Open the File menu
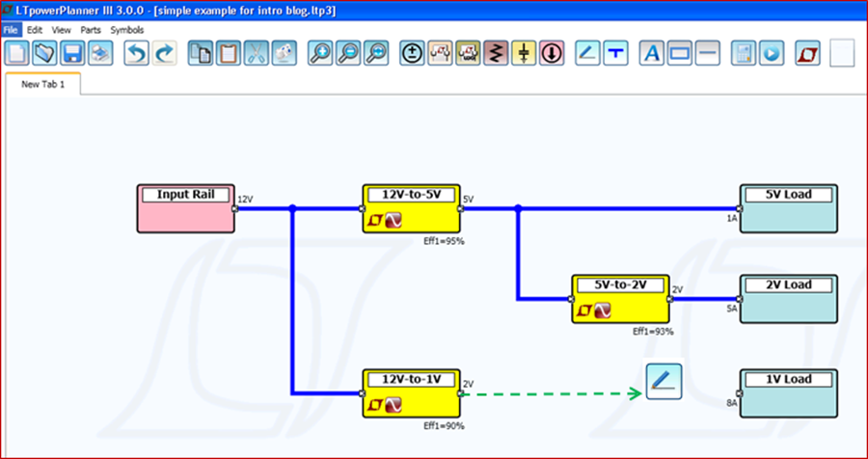868x459 pixels. click(11, 30)
